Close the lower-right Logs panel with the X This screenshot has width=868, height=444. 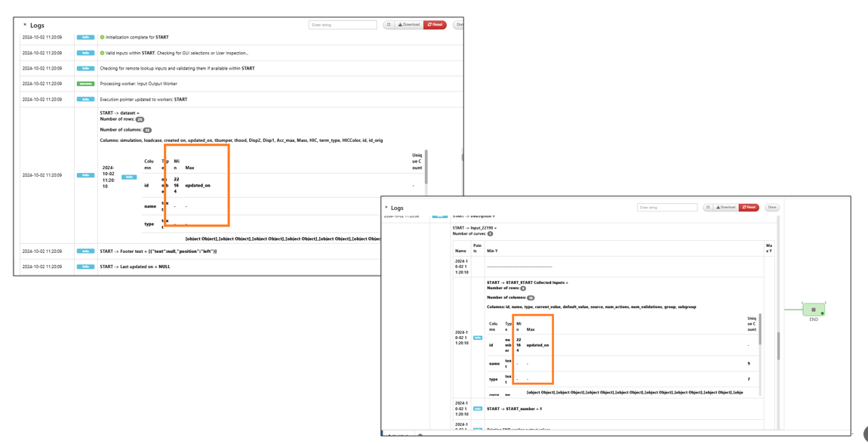386,208
